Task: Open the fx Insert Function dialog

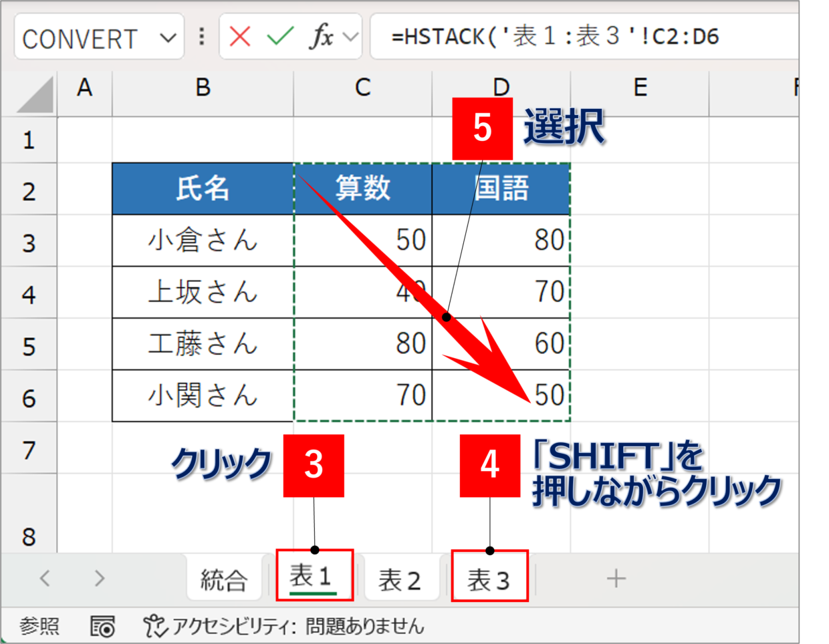Action: (x=322, y=37)
